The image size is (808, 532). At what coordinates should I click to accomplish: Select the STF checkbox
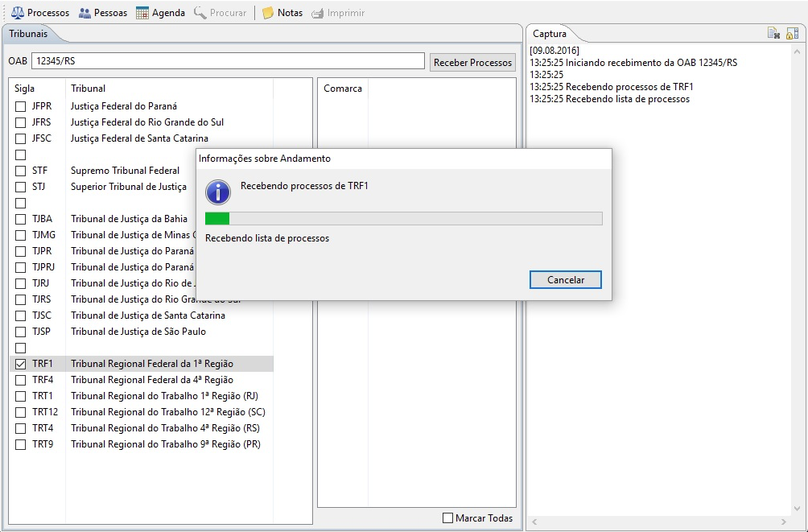coord(21,171)
